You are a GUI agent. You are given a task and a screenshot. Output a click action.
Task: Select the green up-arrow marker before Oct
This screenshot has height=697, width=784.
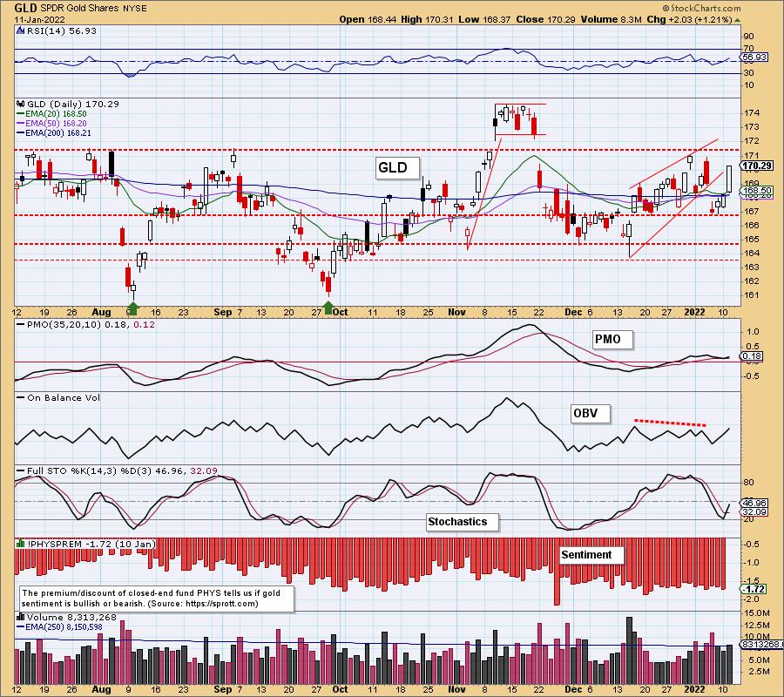[x=328, y=307]
